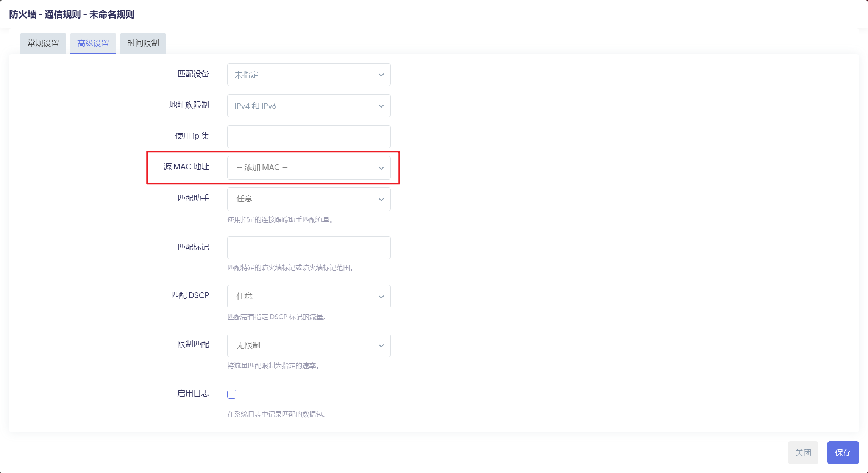Click the chevron arrow in 地址族限制 field
The image size is (868, 473).
(381, 106)
